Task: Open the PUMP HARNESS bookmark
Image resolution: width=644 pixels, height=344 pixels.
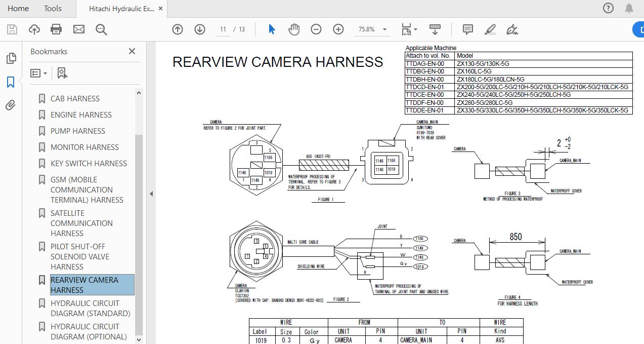Action: (78, 131)
